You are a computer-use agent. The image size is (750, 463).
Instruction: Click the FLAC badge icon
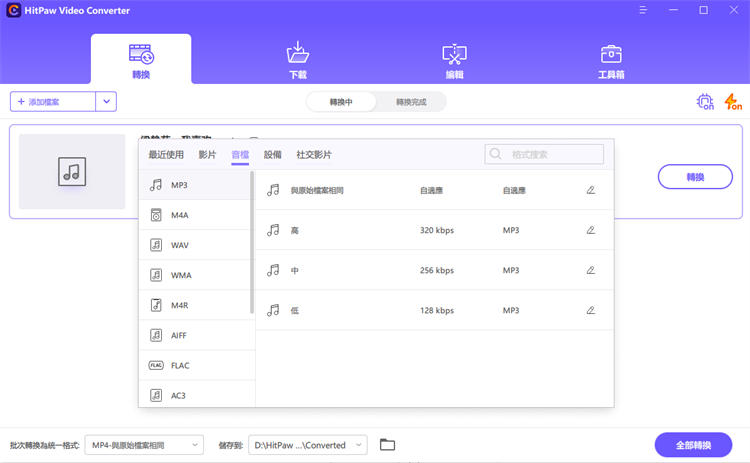156,365
